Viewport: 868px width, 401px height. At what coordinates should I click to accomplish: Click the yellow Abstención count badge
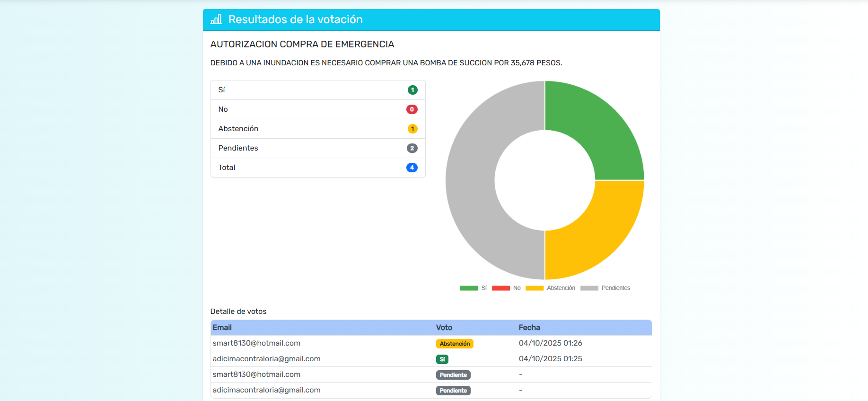point(412,129)
